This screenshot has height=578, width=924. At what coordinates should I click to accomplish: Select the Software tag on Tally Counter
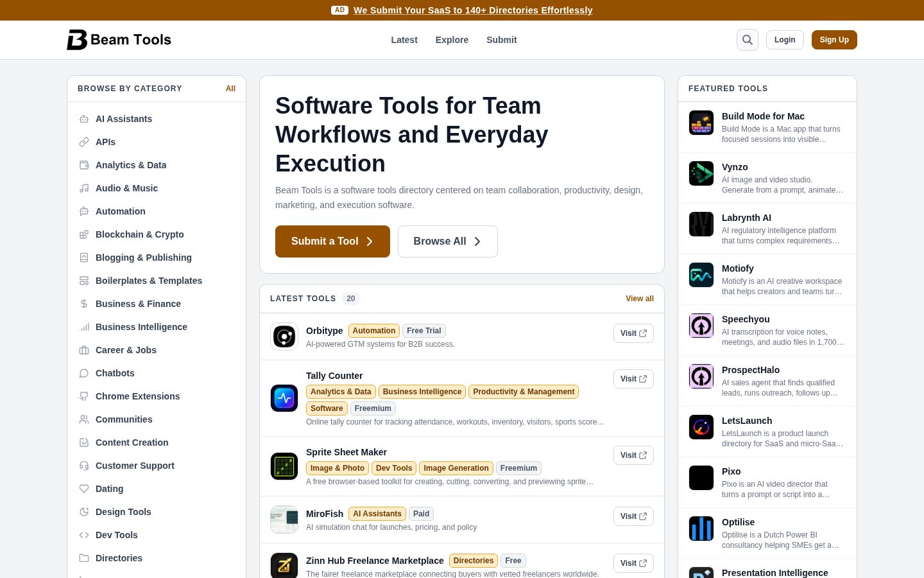[327, 408]
